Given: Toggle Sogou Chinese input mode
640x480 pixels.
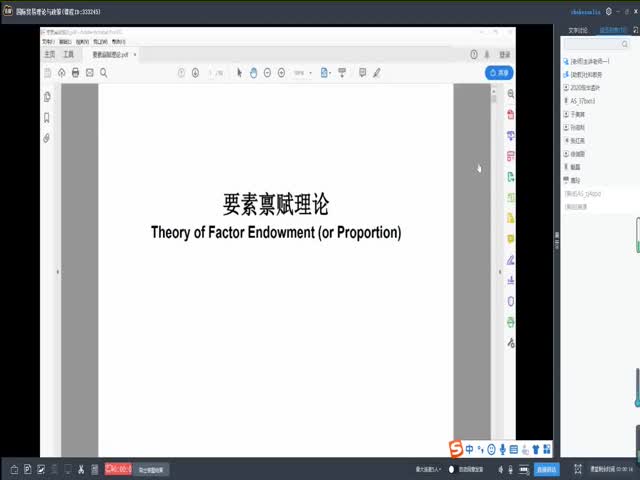Looking at the screenshot, I should (470, 448).
